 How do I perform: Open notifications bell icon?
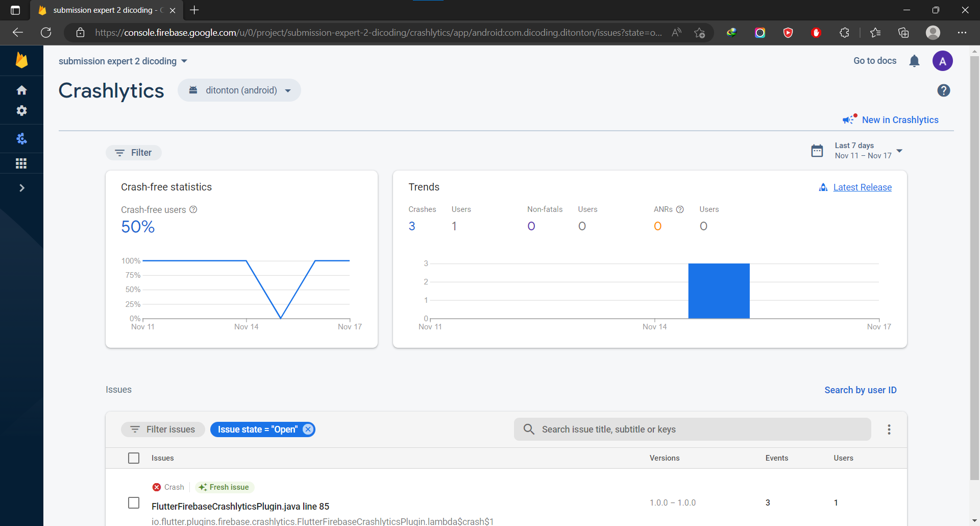coord(914,61)
